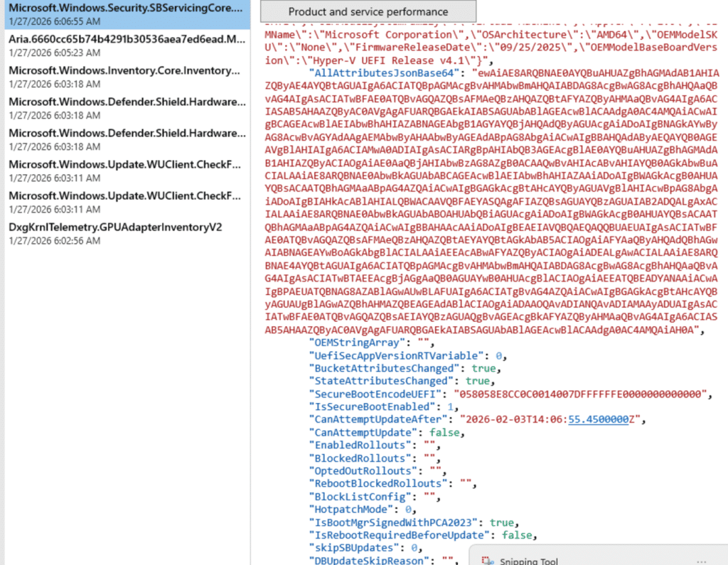Select the second Microsoft.Windows.Defender.Shield.Hardware event
This screenshot has height=565, width=728.
(x=124, y=139)
